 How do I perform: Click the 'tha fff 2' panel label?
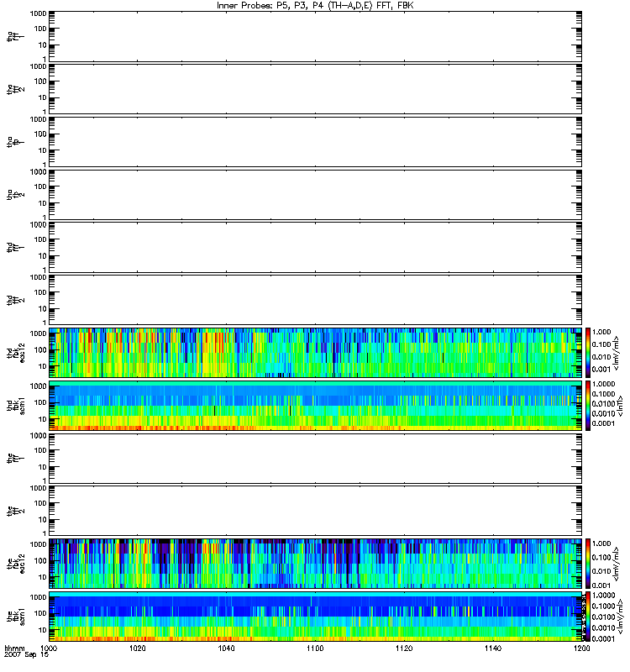pyautogui.click(x=15, y=89)
